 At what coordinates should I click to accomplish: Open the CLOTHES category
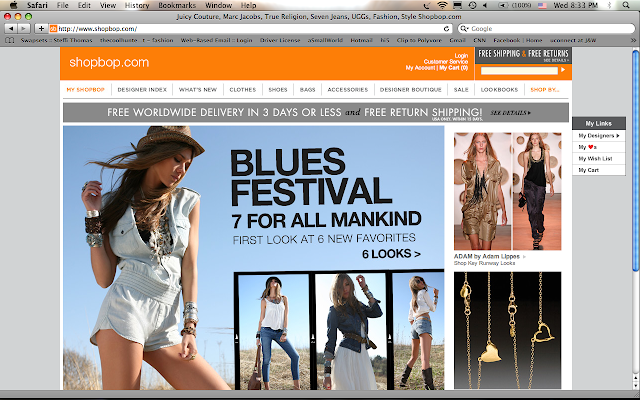pyautogui.click(x=243, y=89)
